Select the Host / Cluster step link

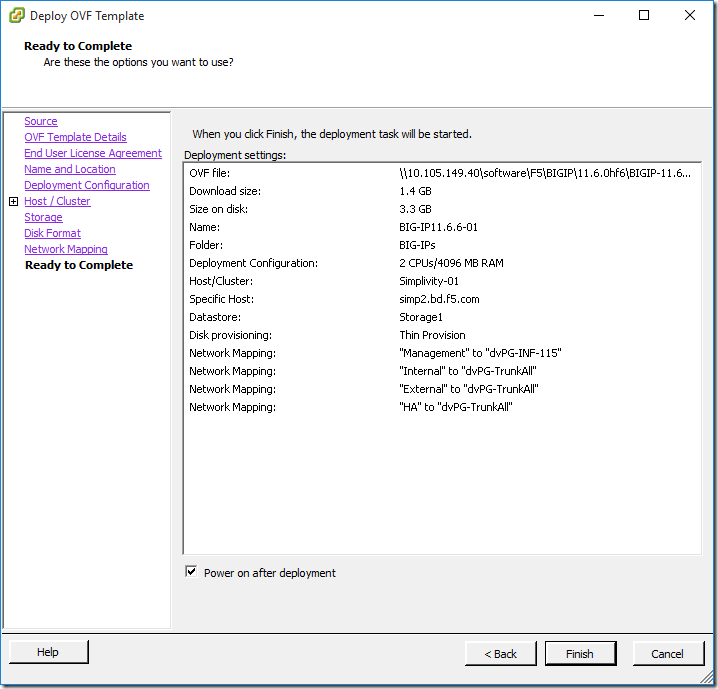coord(57,202)
